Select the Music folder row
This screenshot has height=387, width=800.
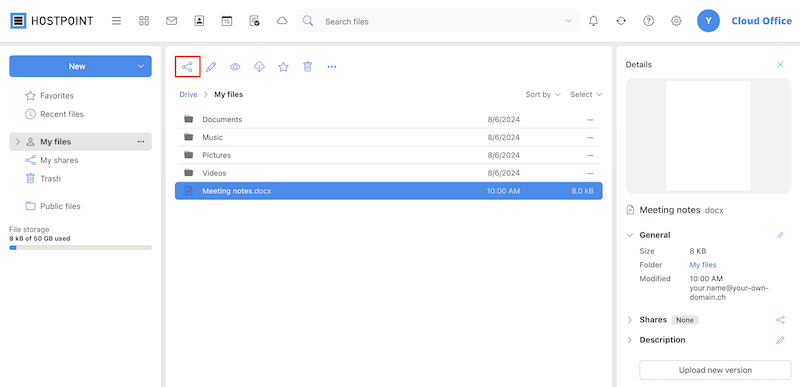(388, 137)
